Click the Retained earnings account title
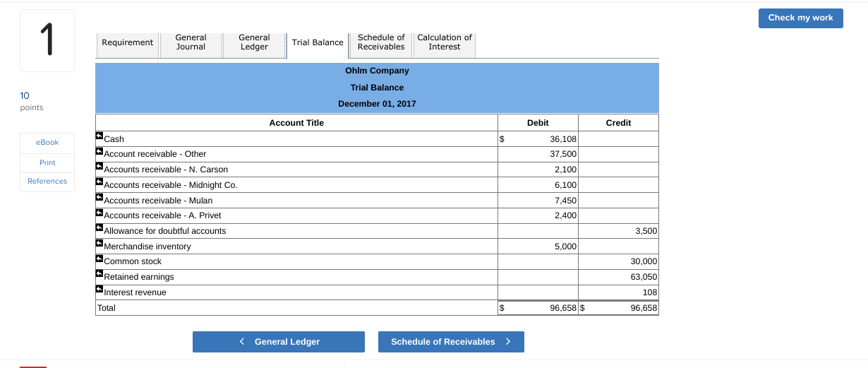 pyautogui.click(x=139, y=277)
